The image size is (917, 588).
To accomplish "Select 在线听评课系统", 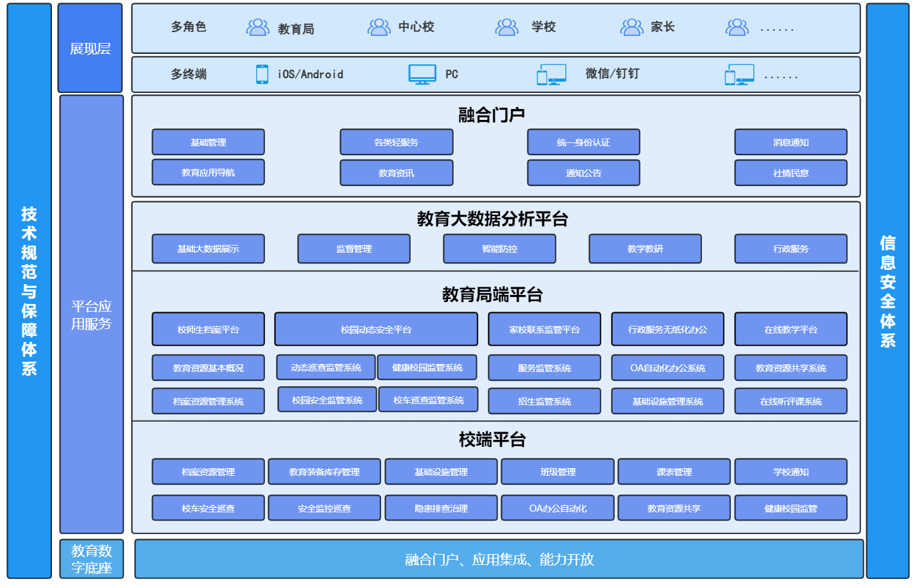I will 791,401.
